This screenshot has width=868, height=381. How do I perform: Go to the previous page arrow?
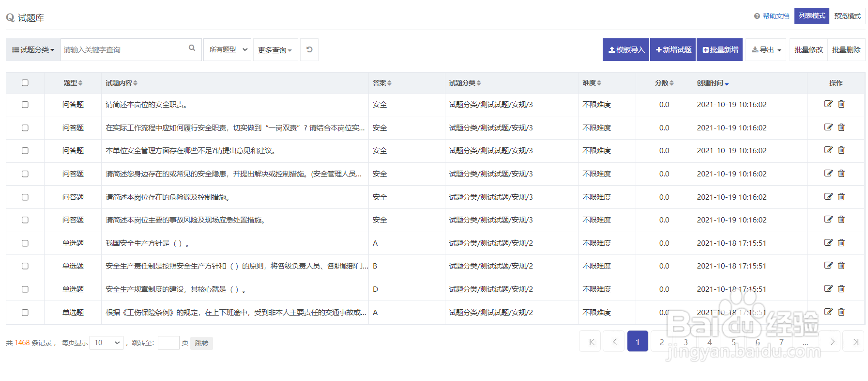pyautogui.click(x=614, y=341)
